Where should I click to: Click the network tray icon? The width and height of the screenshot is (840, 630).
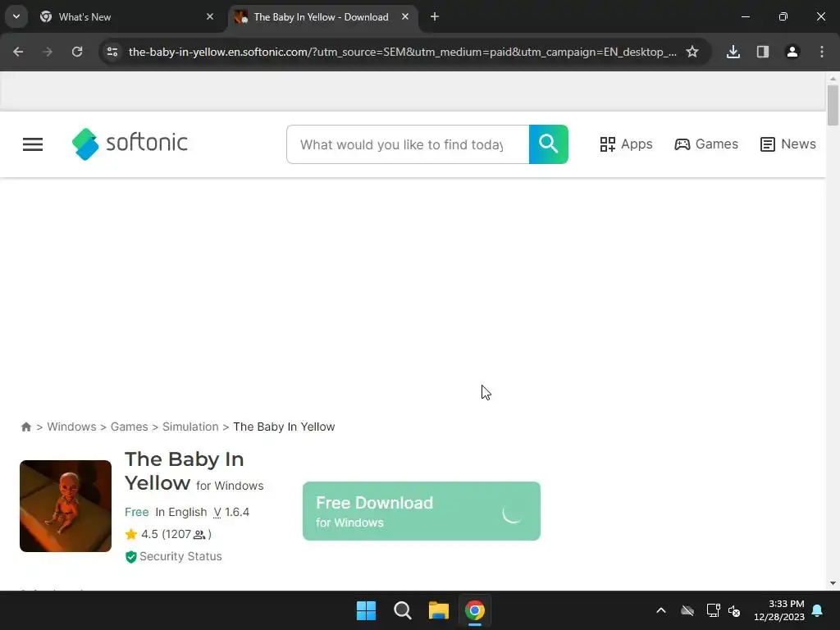[x=713, y=610]
